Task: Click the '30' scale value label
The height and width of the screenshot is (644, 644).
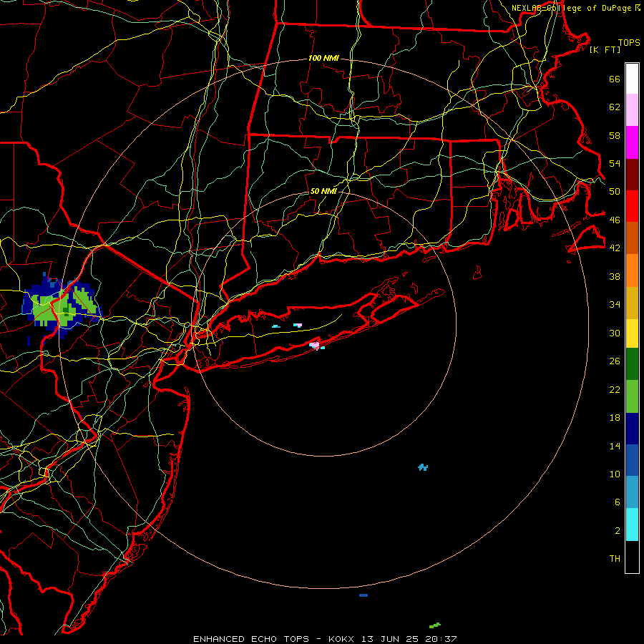Action: (x=615, y=333)
